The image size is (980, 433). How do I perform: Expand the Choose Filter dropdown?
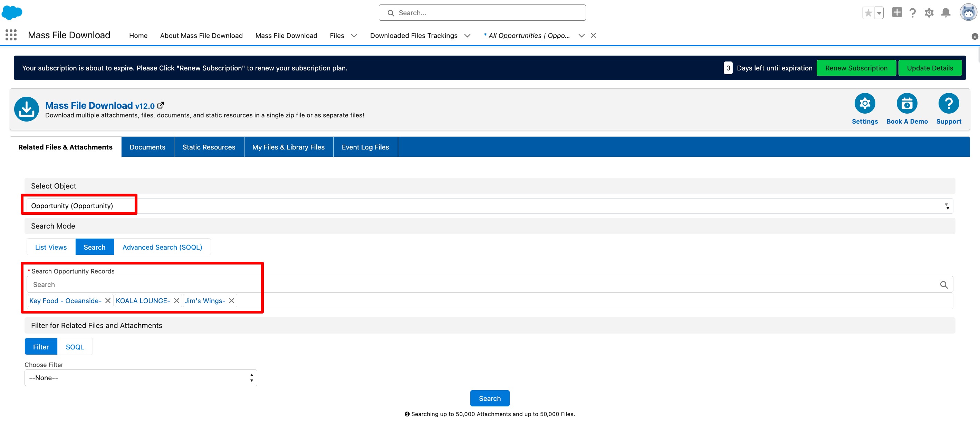[141, 378]
